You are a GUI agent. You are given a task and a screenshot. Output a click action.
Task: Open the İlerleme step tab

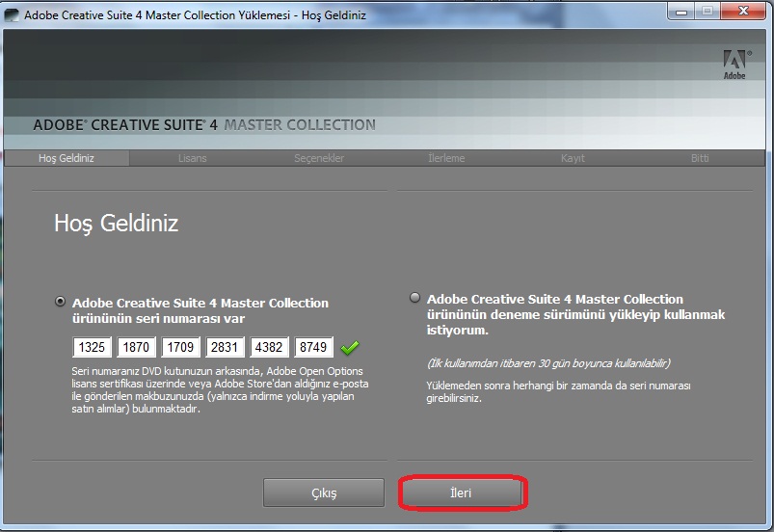pos(446,158)
